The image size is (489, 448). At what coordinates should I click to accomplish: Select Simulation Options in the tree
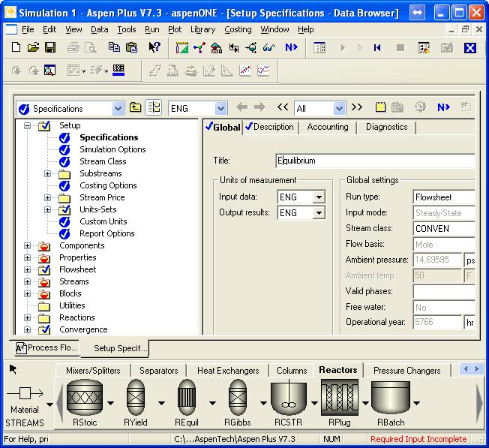coord(112,149)
